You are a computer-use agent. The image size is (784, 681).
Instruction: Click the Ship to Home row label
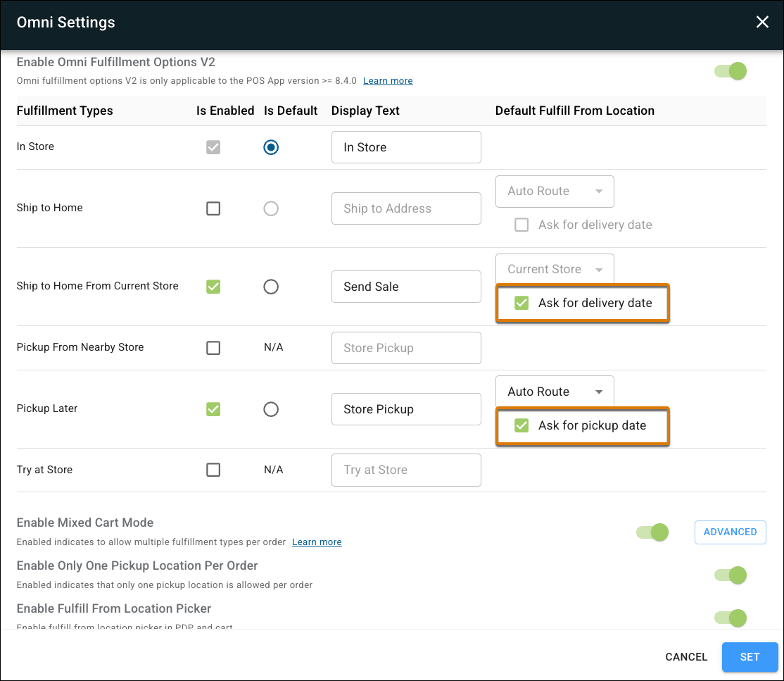(49, 208)
